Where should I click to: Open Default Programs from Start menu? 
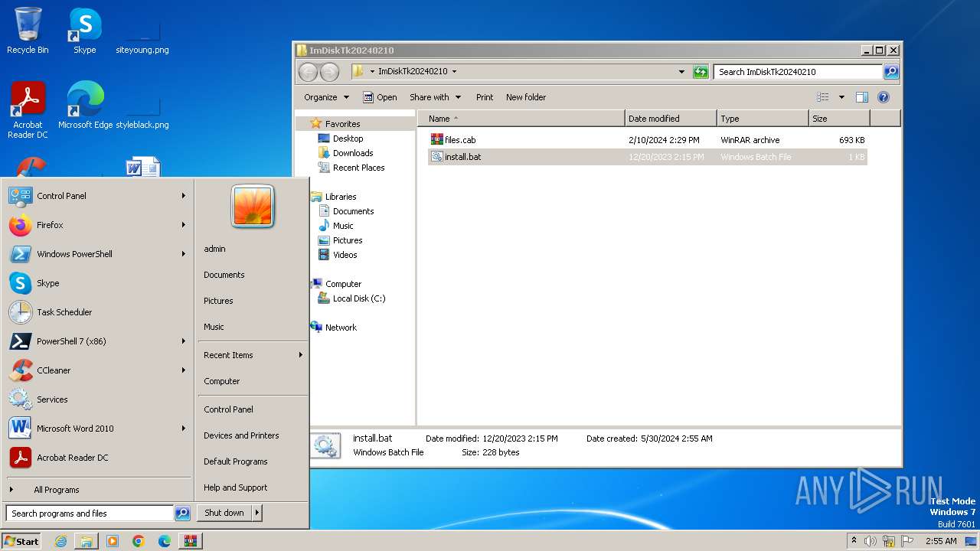click(x=236, y=461)
